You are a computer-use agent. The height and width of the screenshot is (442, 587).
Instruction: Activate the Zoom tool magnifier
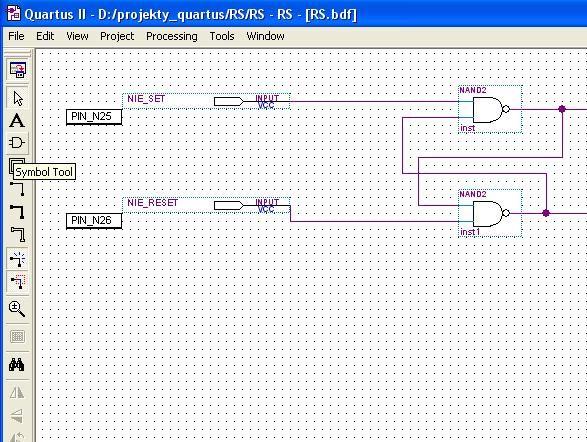tap(17, 309)
